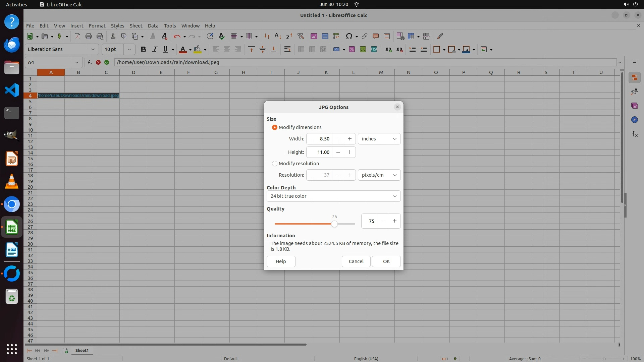Click the Italic formatting icon
This screenshot has width=644, height=362.
(x=155, y=49)
